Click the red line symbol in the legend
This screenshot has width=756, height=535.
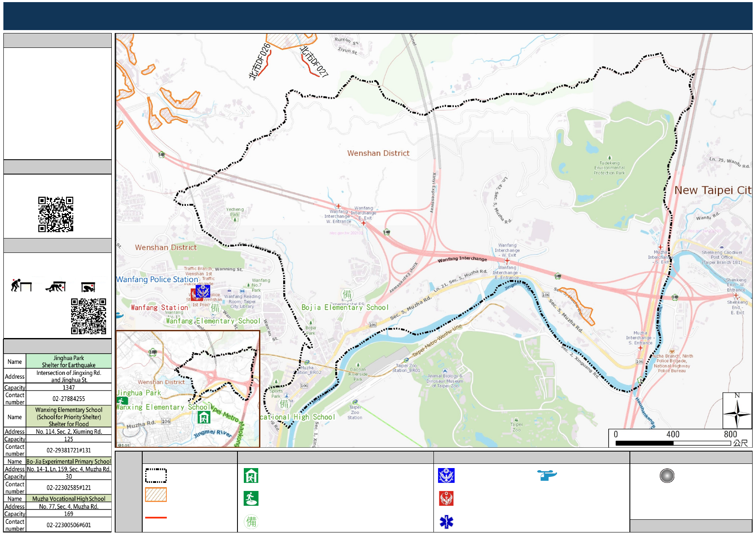[x=156, y=517]
